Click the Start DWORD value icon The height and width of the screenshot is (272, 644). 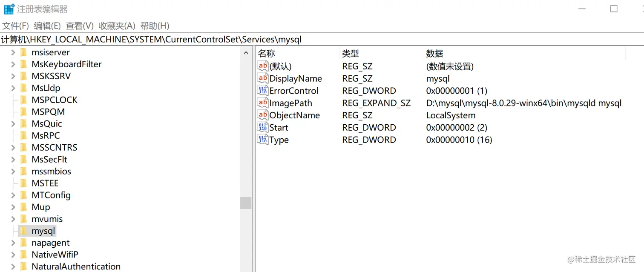coord(263,127)
